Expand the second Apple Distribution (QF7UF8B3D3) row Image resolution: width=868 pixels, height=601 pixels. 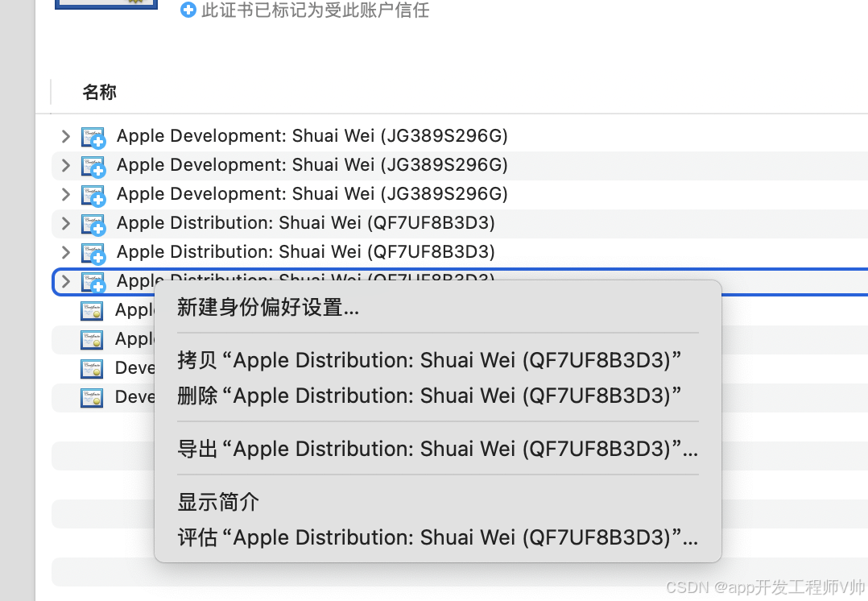66,253
